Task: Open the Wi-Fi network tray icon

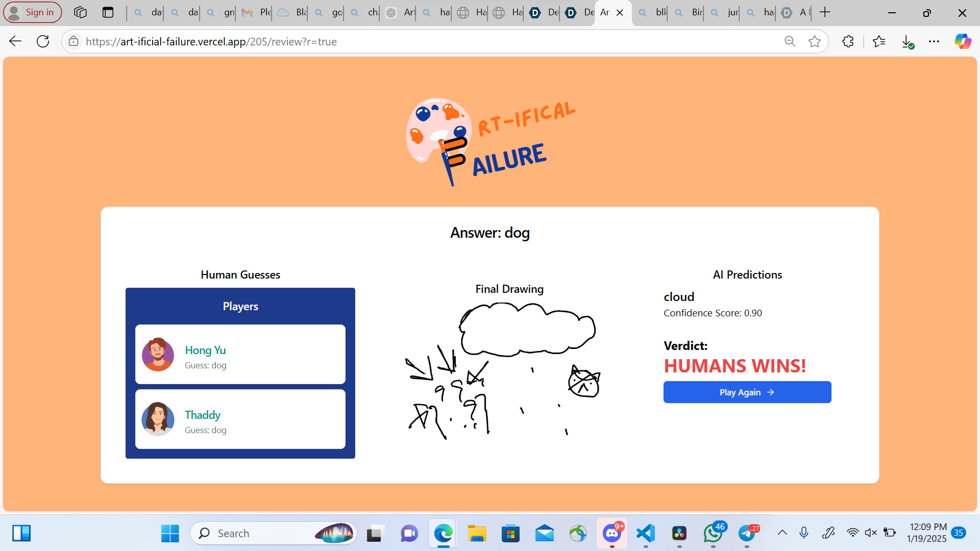Action: pos(852,533)
